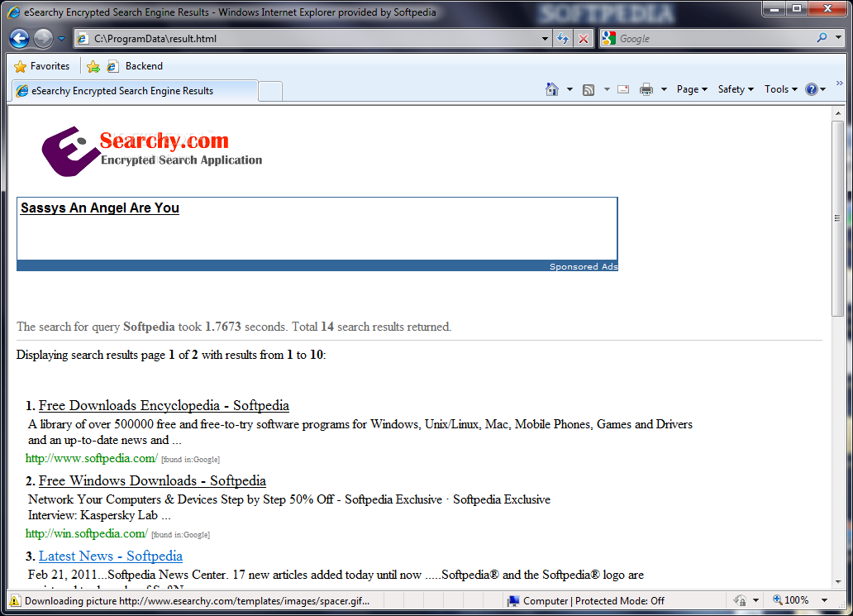853x616 pixels.
Task: Print the page with the printer icon
Action: [x=646, y=89]
